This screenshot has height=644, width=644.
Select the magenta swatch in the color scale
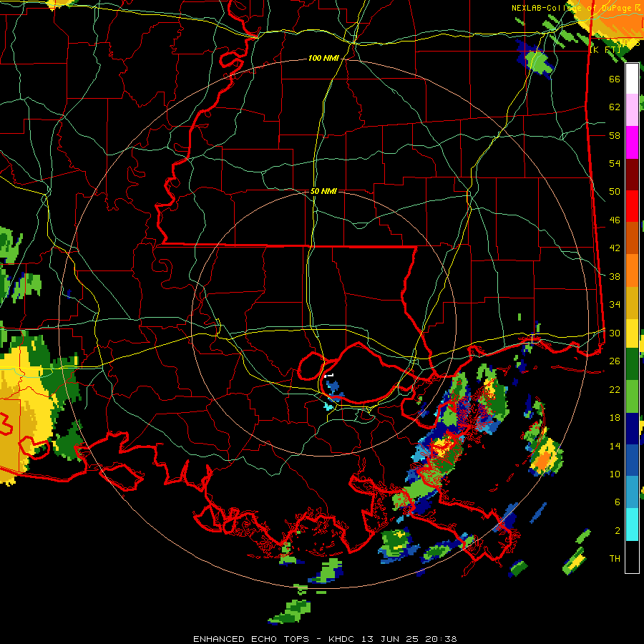pos(632,142)
